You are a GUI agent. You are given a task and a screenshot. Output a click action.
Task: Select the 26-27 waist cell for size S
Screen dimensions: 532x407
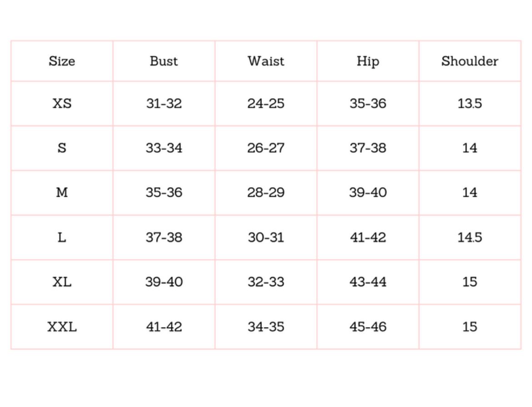tap(266, 148)
